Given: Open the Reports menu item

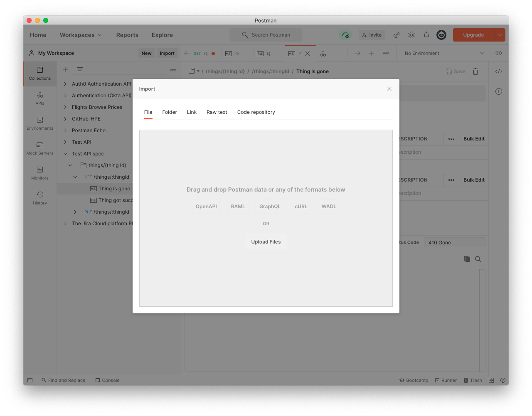Looking at the screenshot, I should pos(127,35).
